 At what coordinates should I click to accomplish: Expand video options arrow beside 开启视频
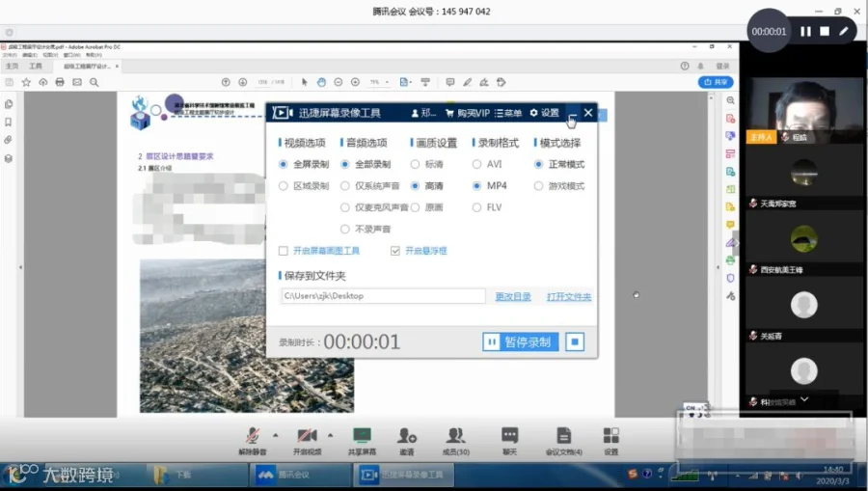pyautogui.click(x=330, y=435)
